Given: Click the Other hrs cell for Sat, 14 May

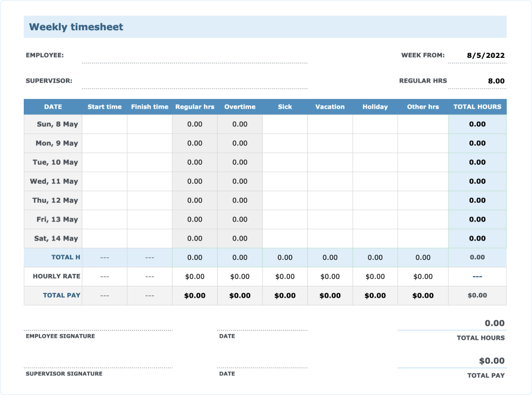Looking at the screenshot, I should pyautogui.click(x=423, y=238).
